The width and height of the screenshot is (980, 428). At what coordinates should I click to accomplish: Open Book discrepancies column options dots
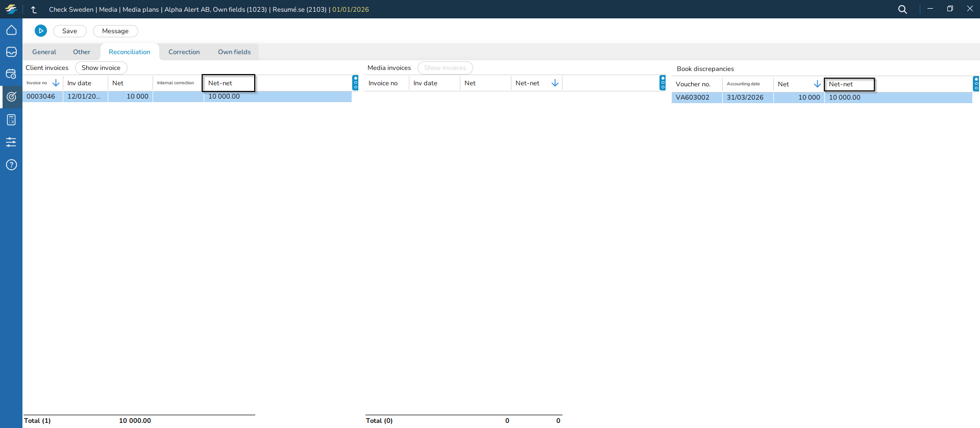pyautogui.click(x=975, y=84)
